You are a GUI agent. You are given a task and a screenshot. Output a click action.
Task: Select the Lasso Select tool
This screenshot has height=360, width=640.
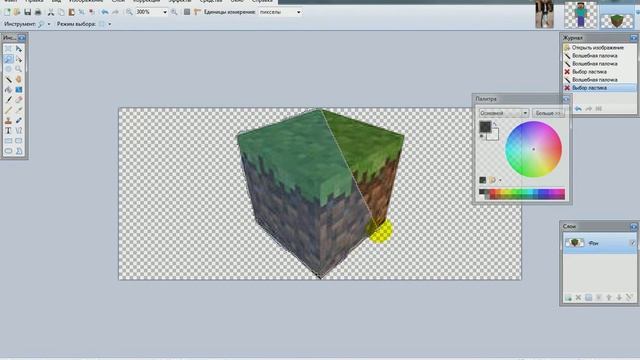(x=8, y=59)
